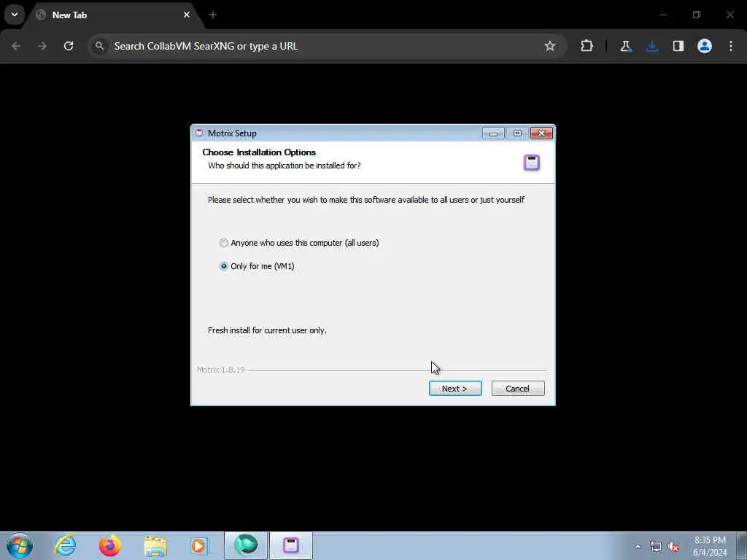Open a new browser tab with plus

point(213,15)
